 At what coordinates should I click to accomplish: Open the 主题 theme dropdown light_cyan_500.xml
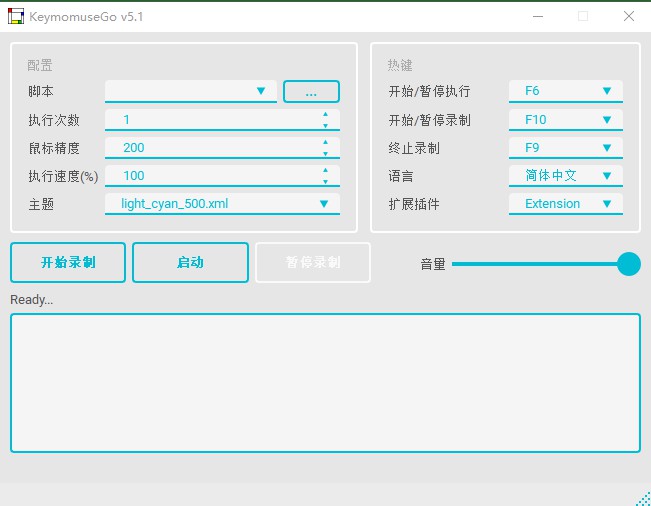(x=222, y=204)
